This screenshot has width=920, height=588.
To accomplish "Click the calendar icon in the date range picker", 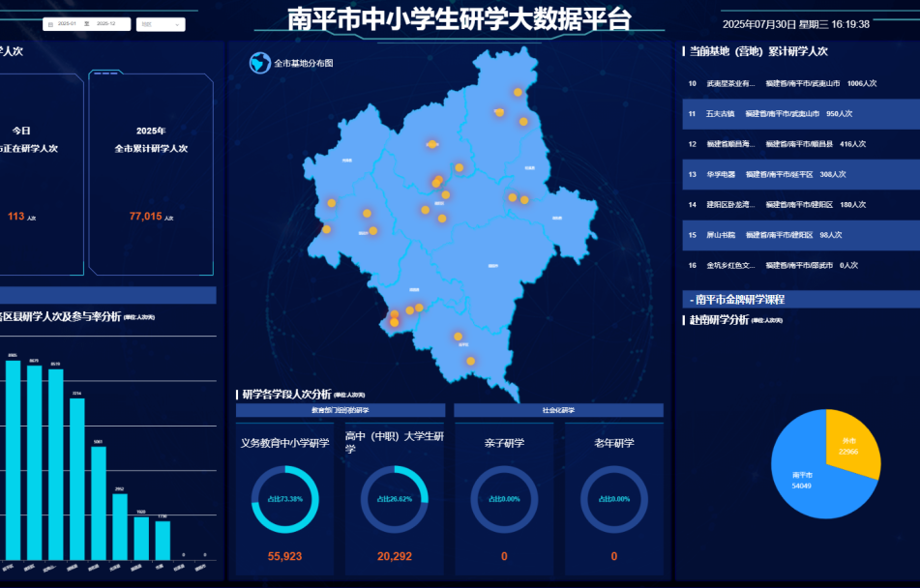I will point(50,23).
